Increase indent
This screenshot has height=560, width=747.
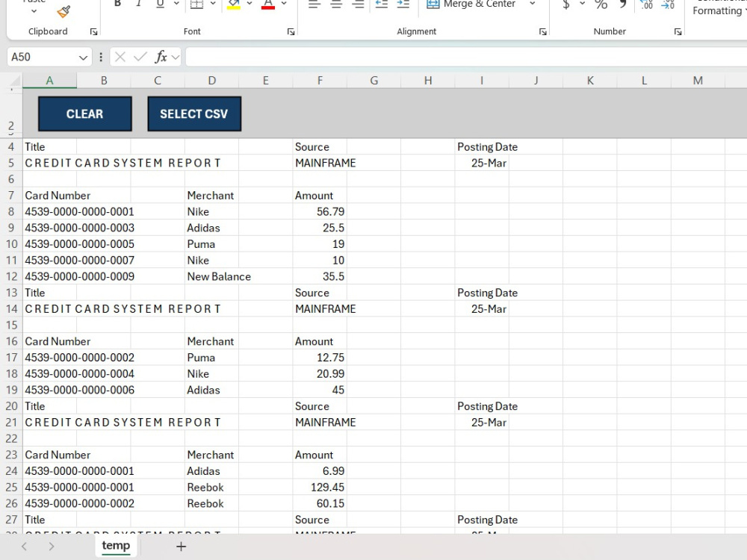403,4
